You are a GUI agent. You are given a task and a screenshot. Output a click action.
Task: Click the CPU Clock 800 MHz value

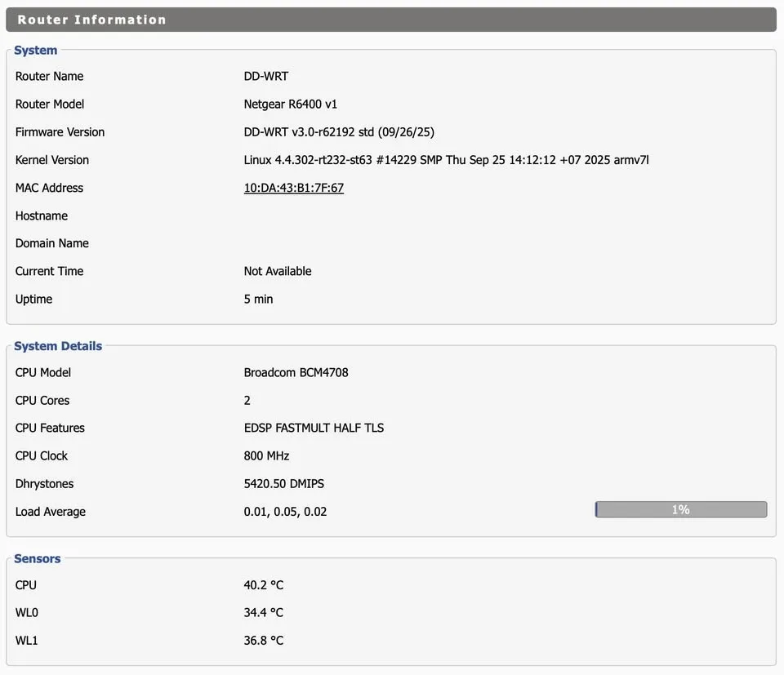coord(266,455)
